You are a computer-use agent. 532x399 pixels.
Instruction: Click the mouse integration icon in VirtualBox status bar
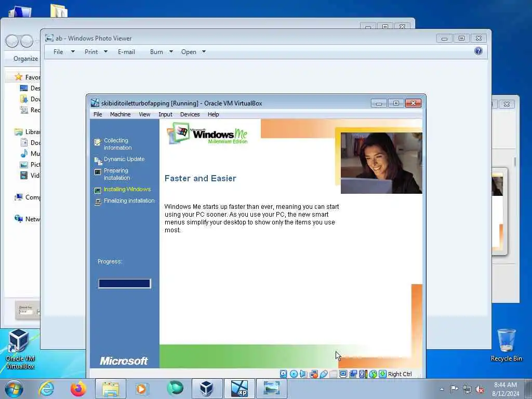click(373, 374)
